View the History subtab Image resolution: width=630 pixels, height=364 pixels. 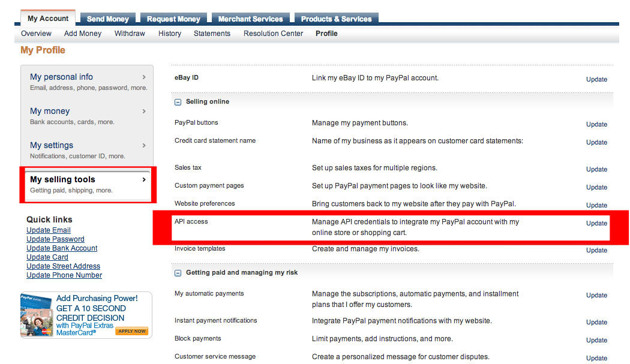pyautogui.click(x=170, y=34)
